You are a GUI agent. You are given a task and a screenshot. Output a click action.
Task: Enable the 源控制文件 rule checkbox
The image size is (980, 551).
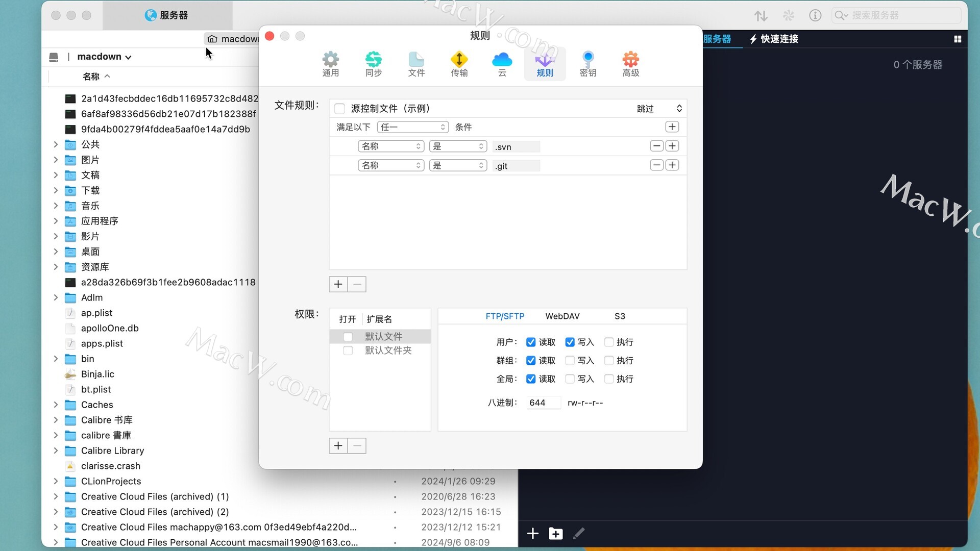click(x=339, y=109)
